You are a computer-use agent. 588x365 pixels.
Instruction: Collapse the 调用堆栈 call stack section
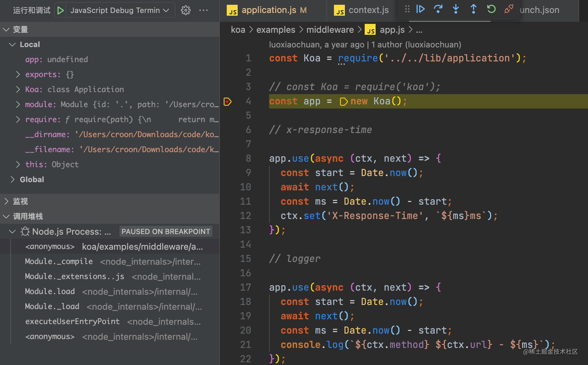[x=6, y=216]
